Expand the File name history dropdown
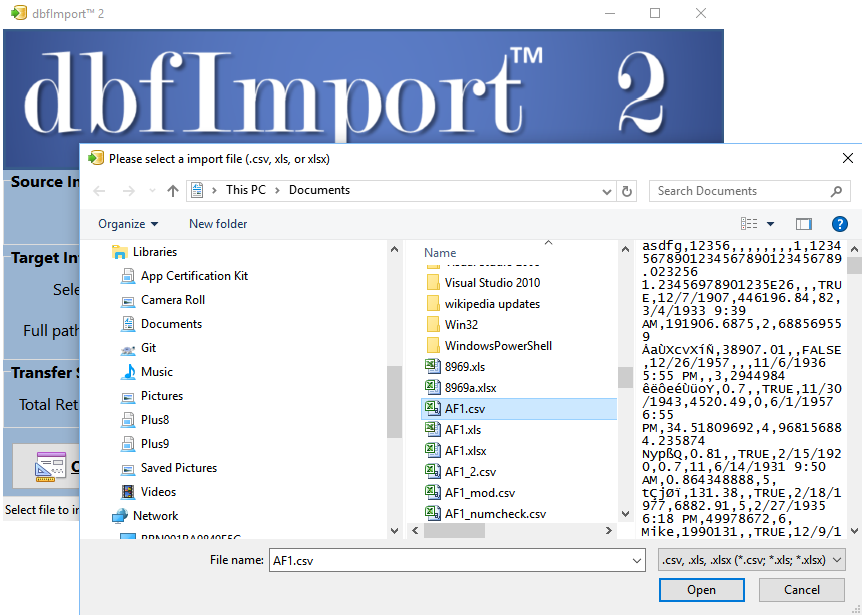862x615 pixels. [x=637, y=561]
